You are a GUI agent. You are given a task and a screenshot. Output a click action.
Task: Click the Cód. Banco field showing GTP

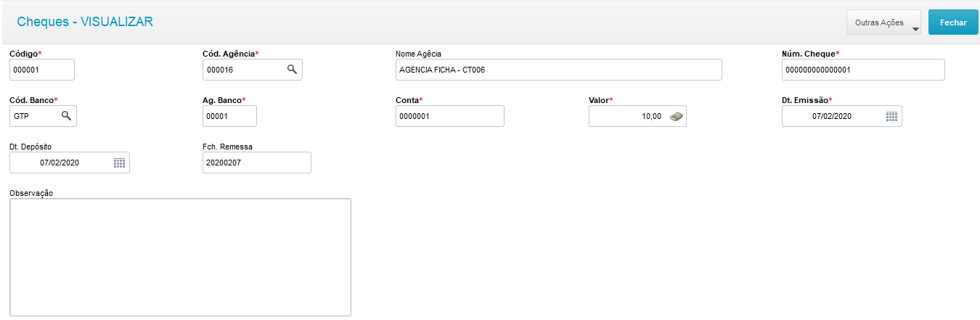click(35, 116)
